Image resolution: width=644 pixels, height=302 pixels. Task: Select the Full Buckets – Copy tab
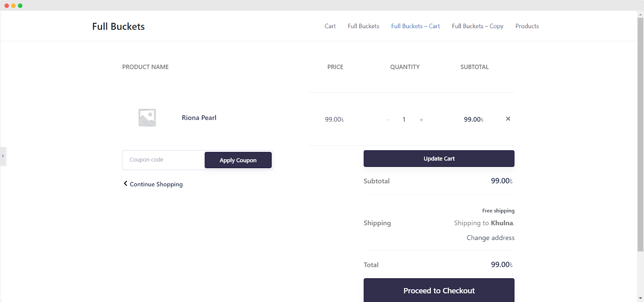click(x=477, y=26)
